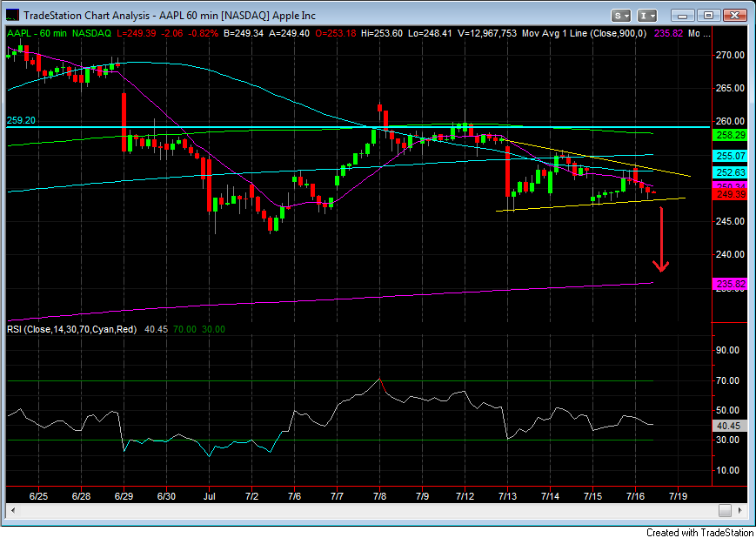The width and height of the screenshot is (756, 538).
Task: Click the cyan 255.07 price axis marker
Action: (729, 157)
